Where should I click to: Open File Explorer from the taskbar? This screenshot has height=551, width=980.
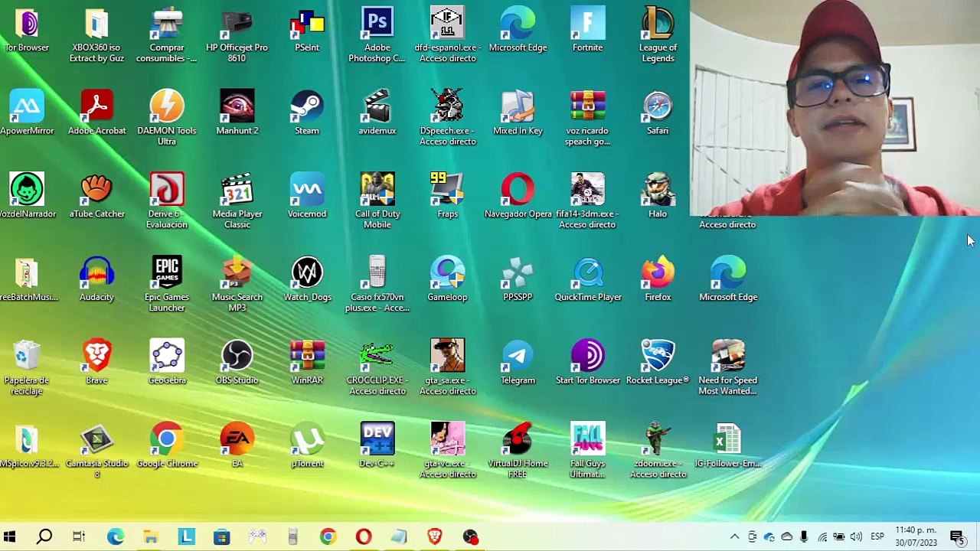point(151,537)
